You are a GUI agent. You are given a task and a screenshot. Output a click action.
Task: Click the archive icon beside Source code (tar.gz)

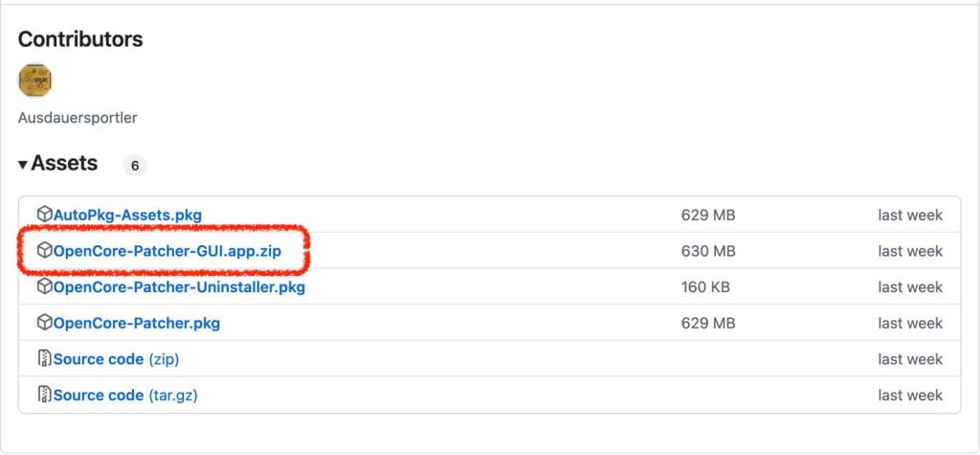[44, 395]
